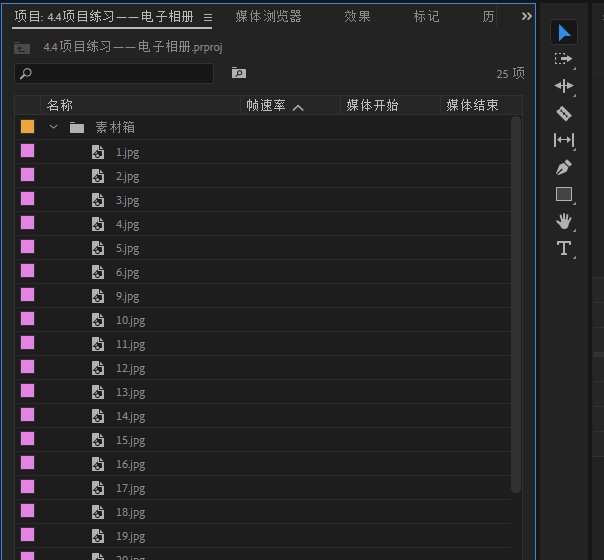The width and height of the screenshot is (604, 560).
Task: Sort by the 名称 column header
Action: tap(60, 106)
